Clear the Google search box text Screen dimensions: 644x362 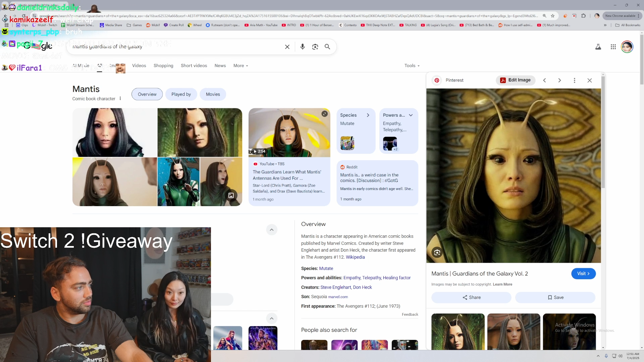(x=287, y=47)
